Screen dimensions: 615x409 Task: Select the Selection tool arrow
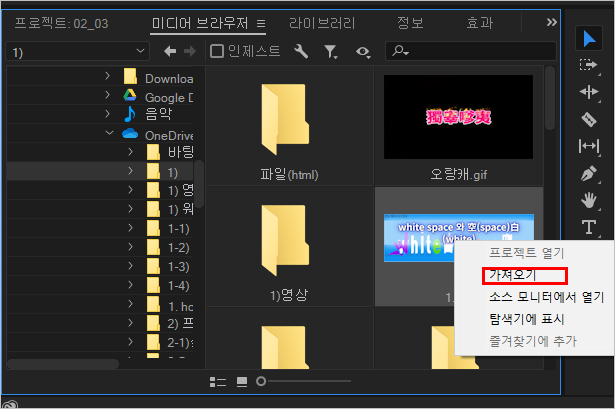(589, 39)
